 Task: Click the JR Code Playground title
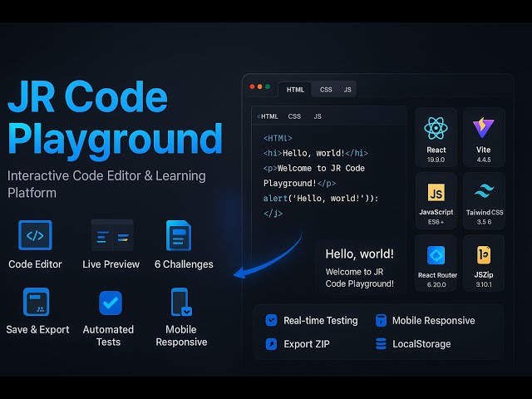click(115, 119)
